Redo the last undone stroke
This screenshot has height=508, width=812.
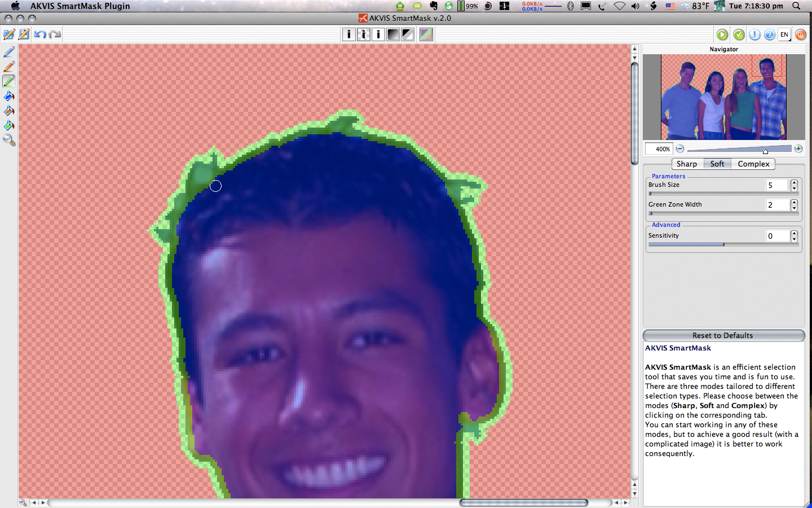55,34
